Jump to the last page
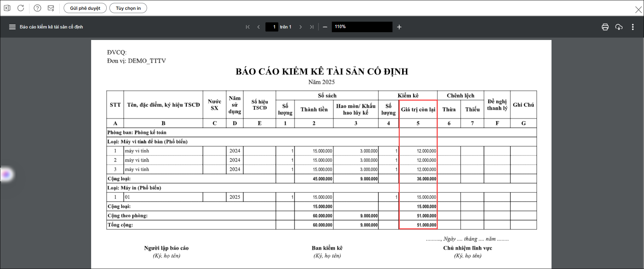 click(311, 27)
